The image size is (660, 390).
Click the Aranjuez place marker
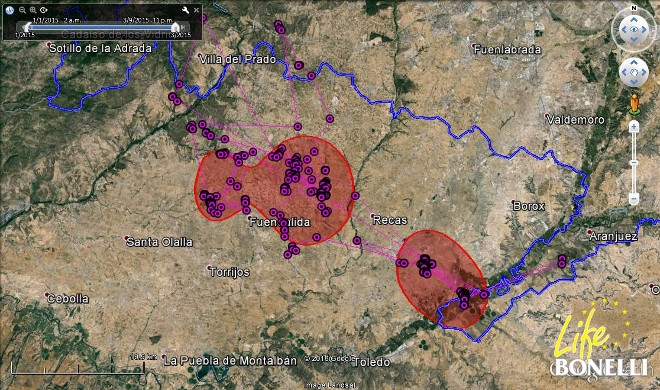click(x=590, y=232)
